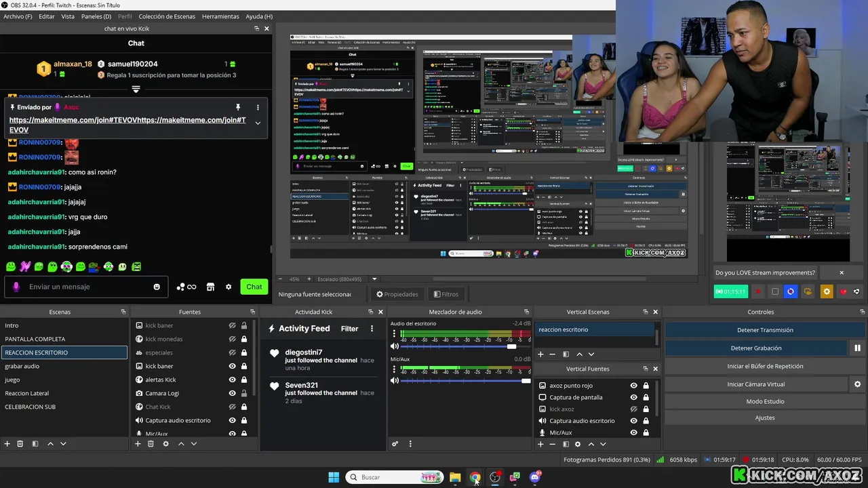Viewport: 868px width, 488px height.
Task: Show kick axoz vertical source
Action: (634, 409)
